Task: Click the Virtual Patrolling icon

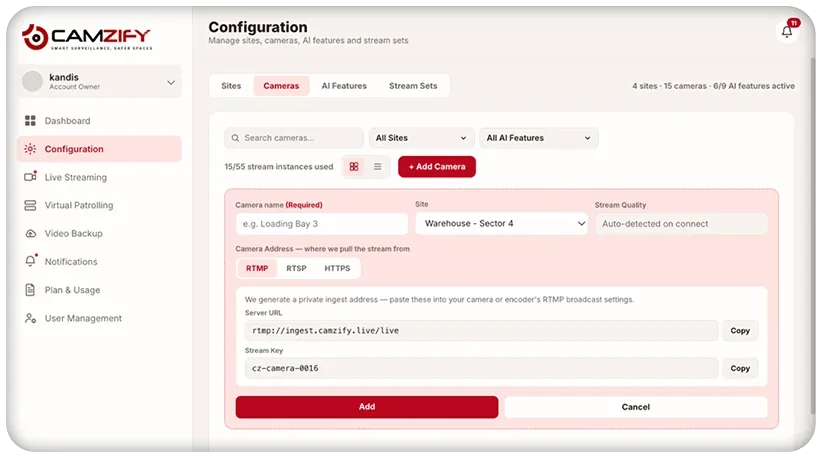Action: point(30,205)
